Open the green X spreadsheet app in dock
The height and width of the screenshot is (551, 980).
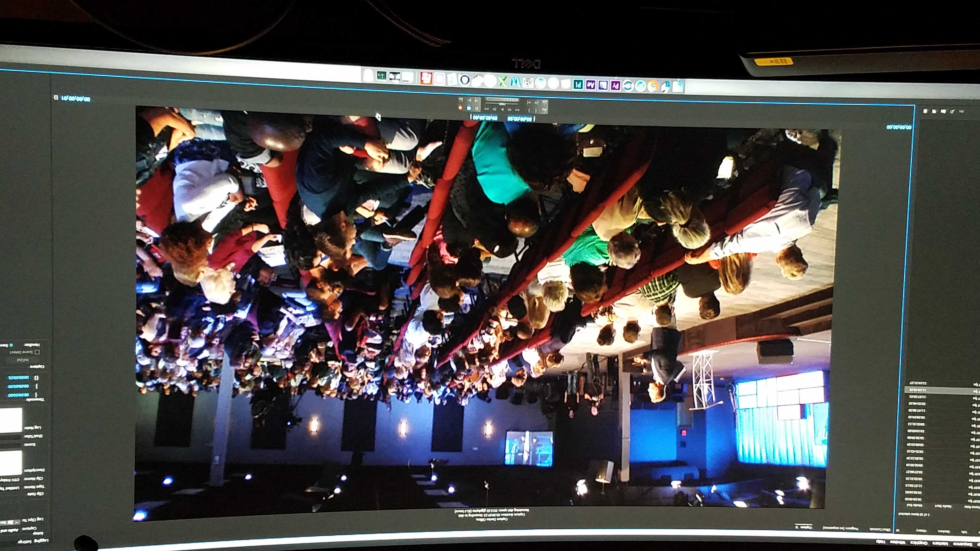point(503,81)
